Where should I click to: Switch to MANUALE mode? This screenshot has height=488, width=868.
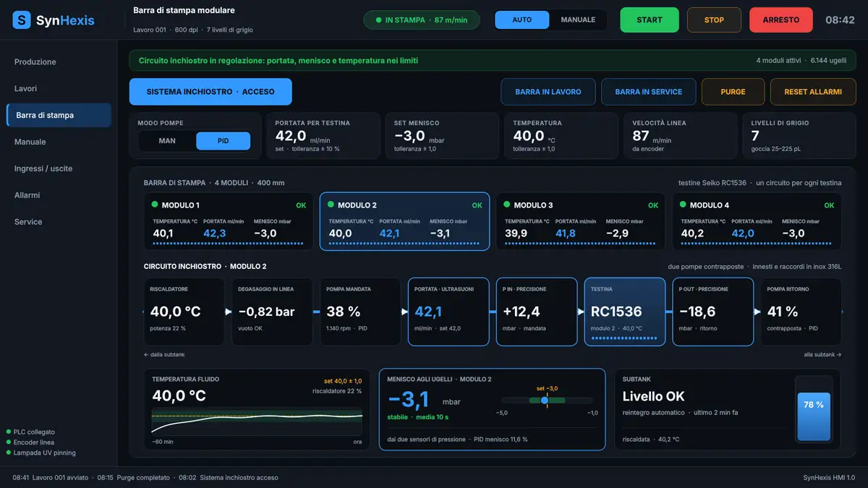(x=578, y=20)
